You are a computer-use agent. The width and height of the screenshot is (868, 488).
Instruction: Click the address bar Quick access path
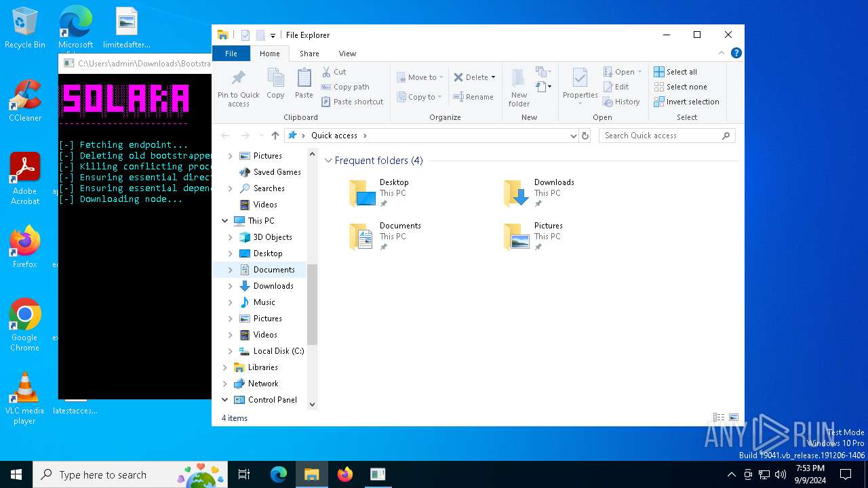(x=334, y=136)
